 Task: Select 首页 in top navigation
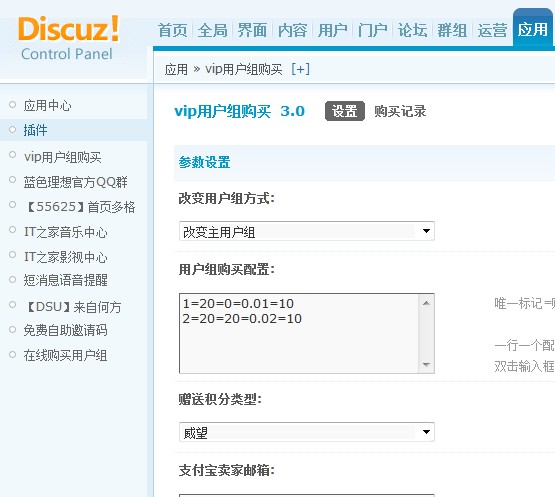pos(172,30)
